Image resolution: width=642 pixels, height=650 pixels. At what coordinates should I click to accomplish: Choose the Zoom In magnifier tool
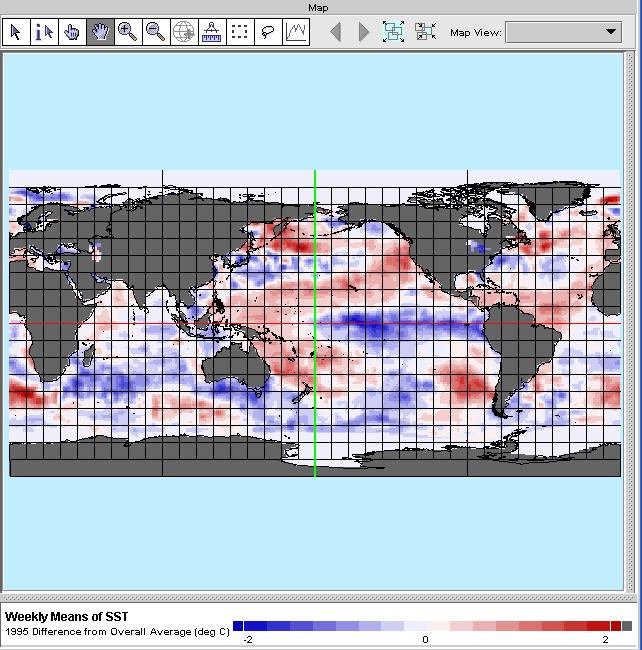(128, 32)
